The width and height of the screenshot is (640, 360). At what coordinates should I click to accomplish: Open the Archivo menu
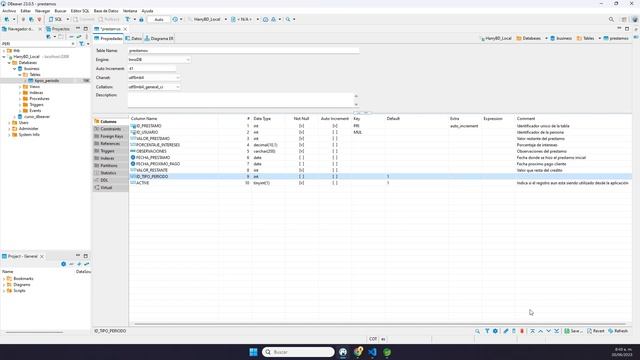pyautogui.click(x=9, y=11)
